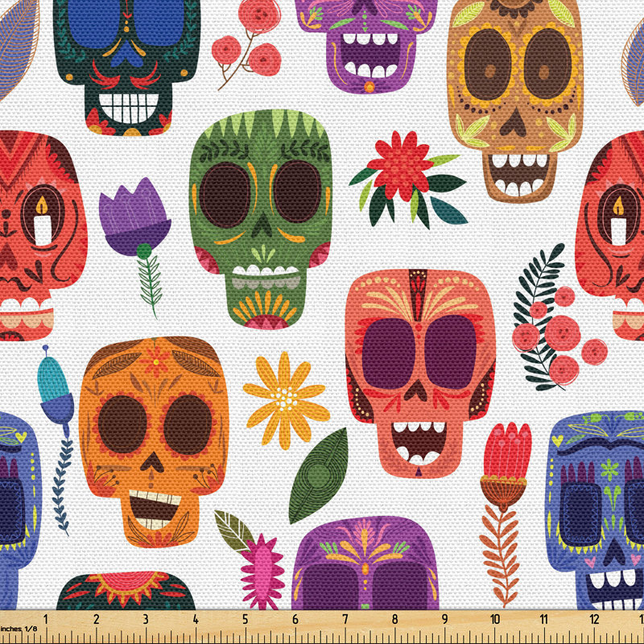Select the coral skull with purple eyes

420,374
